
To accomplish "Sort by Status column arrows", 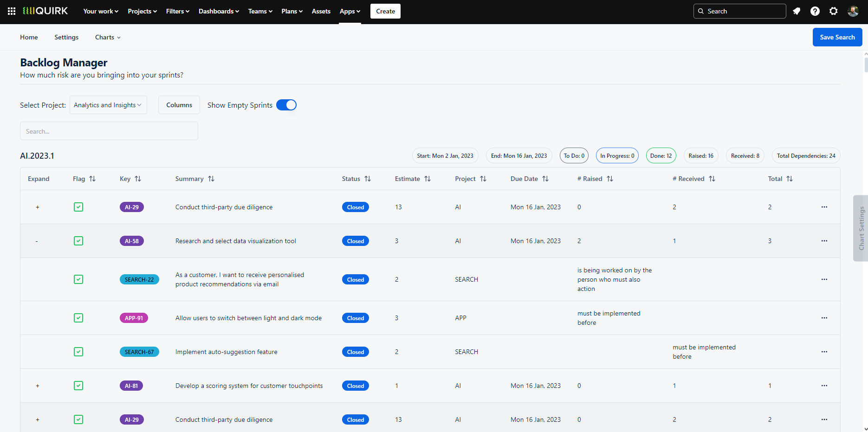I will pos(368,179).
